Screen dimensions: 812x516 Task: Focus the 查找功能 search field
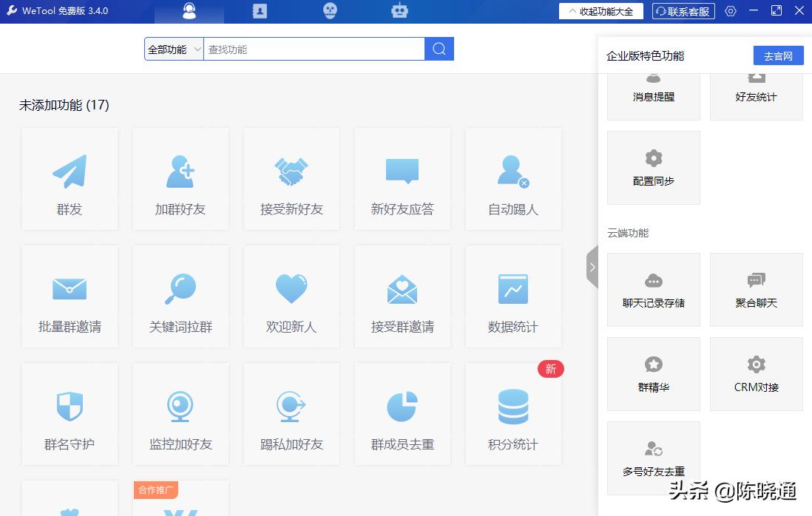point(314,50)
